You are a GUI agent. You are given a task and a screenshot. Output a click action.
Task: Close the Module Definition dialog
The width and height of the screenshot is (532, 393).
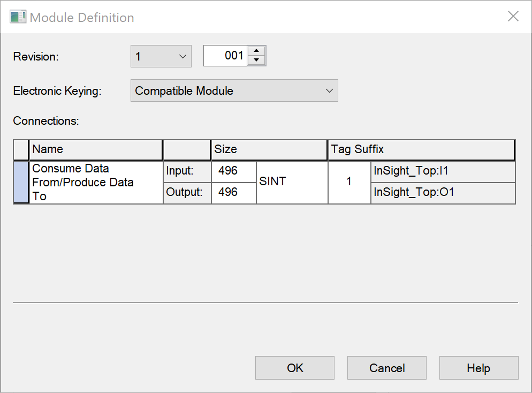point(513,17)
